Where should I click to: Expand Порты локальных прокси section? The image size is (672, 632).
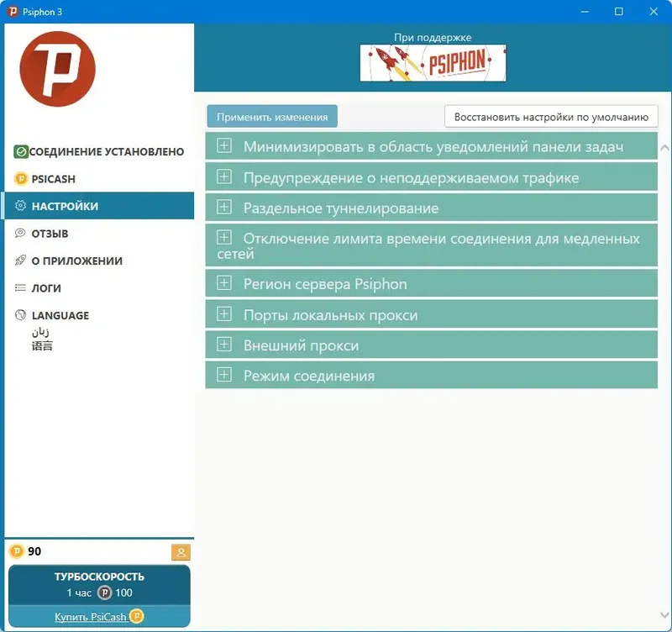(x=431, y=314)
